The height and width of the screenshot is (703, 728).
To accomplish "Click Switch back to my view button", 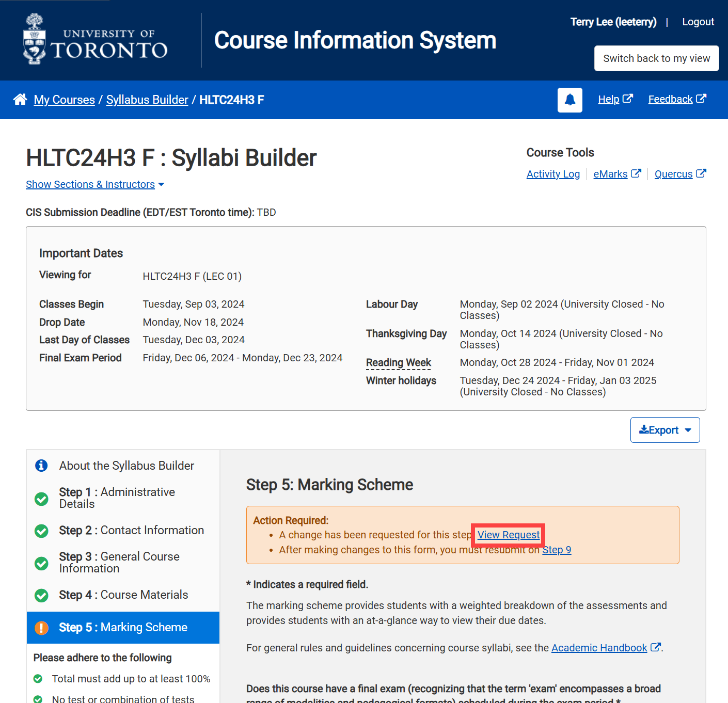I will pos(656,58).
